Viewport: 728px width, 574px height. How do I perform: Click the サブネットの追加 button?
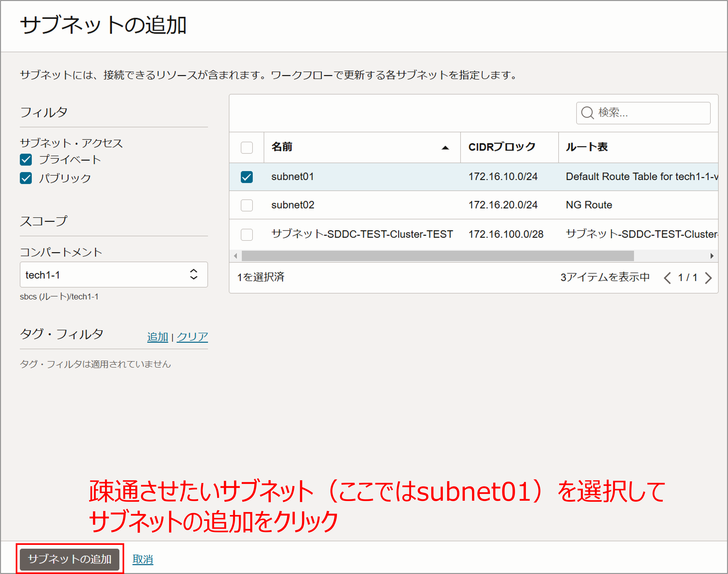(70, 559)
